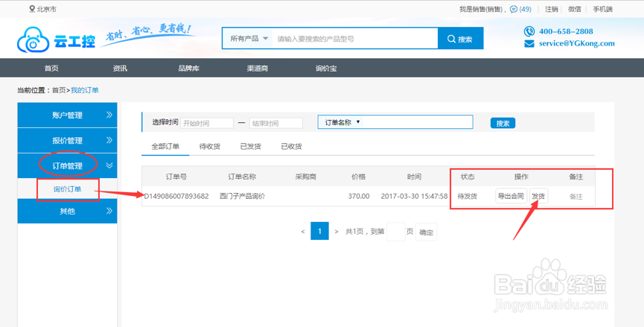Image resolution: width=644 pixels, height=327 pixels.
Task: Click the 我的订单 breadcrumb link
Action: [x=85, y=90]
